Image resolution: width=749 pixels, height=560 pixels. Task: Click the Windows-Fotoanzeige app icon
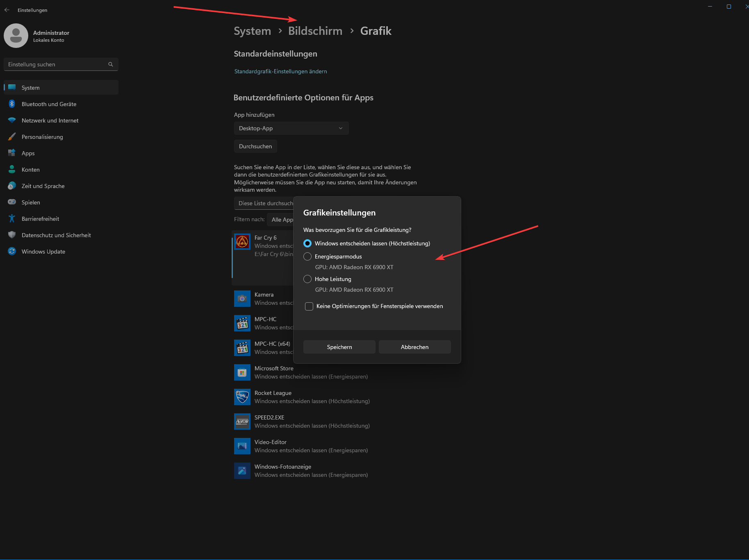[242, 471]
